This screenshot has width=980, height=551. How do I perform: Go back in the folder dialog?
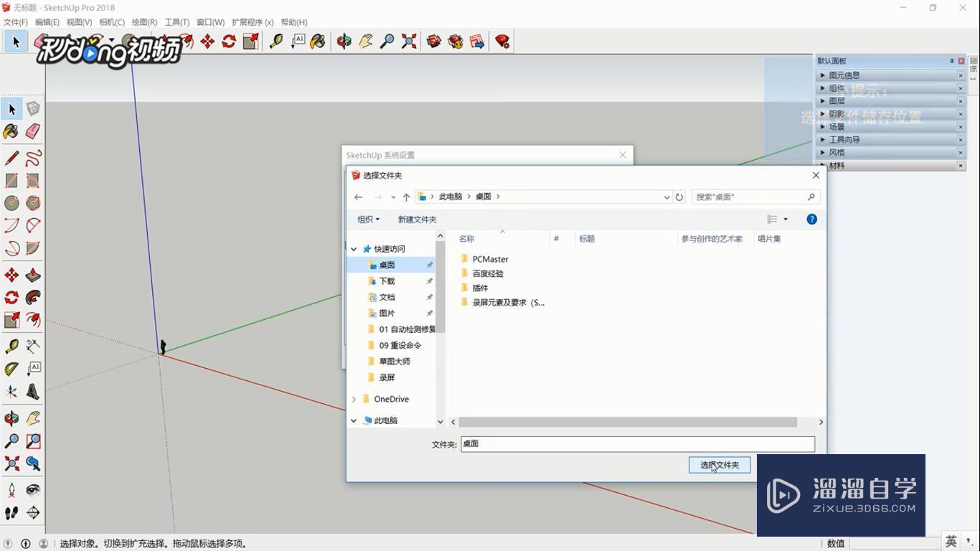click(x=358, y=197)
